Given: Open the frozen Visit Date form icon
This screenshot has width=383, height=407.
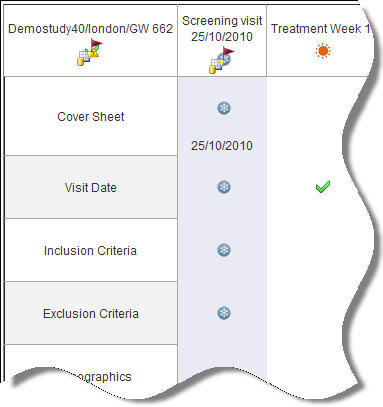Looking at the screenshot, I should point(224,187).
